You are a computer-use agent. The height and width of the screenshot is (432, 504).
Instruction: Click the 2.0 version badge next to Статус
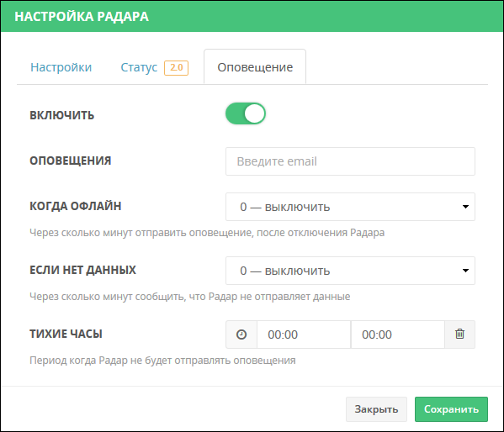pos(176,68)
